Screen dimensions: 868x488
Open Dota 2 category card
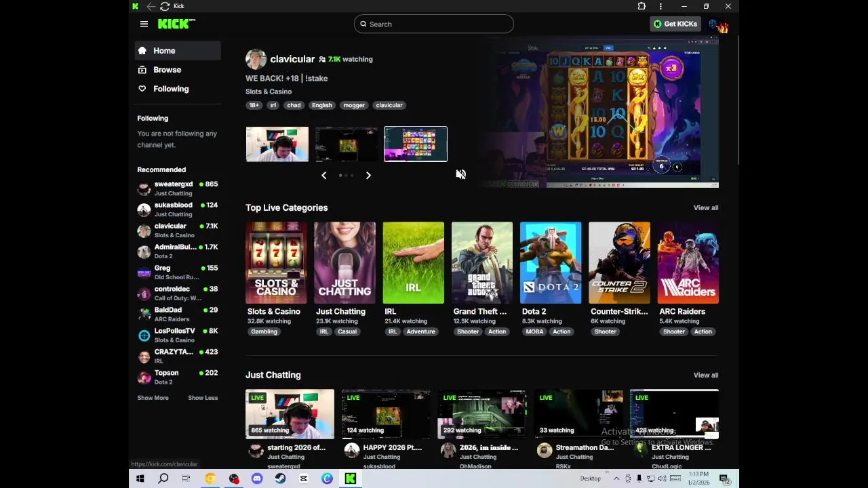coord(551,263)
